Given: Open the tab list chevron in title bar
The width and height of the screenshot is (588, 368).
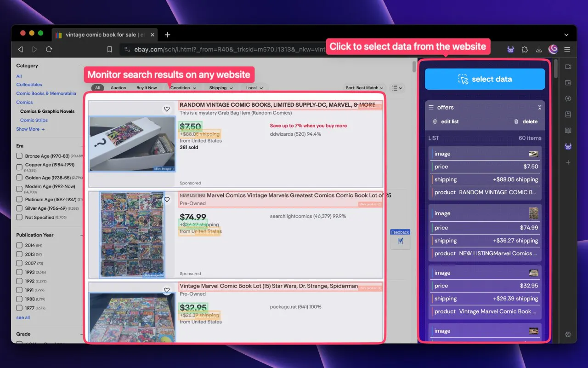Looking at the screenshot, I should point(566,35).
